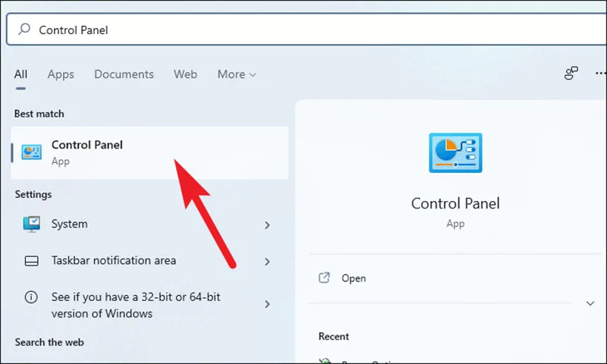Expand the 32-bit or 64-bit result chevron
607x364 pixels.
(x=267, y=304)
